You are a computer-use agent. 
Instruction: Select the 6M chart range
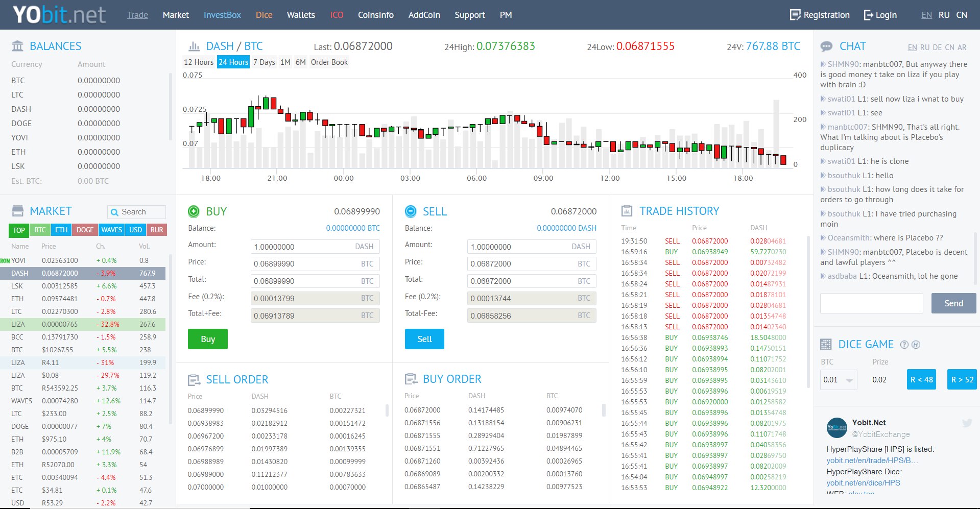[301, 62]
